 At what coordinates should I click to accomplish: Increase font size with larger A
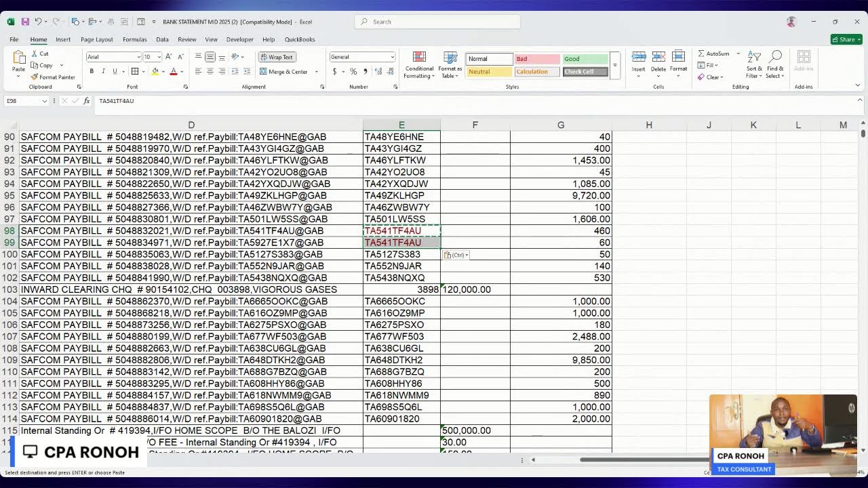click(168, 57)
